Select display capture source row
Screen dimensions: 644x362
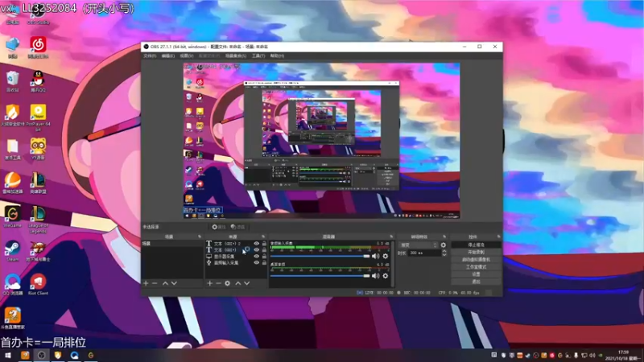tap(237, 256)
